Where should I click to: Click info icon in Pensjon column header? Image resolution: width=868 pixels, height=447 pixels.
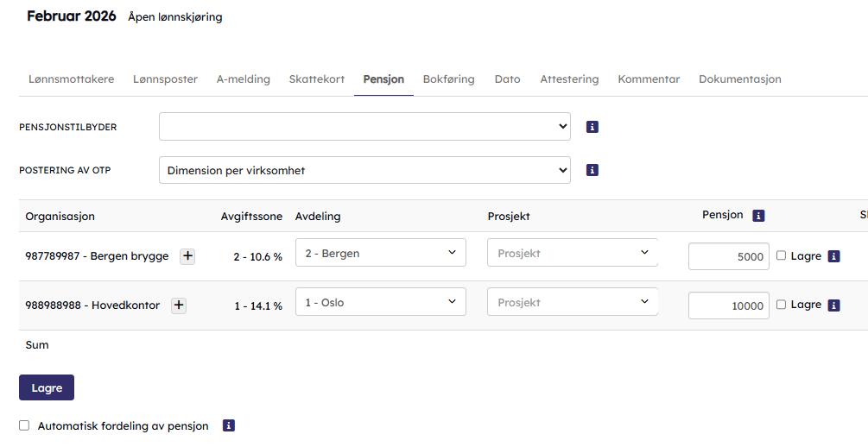coord(758,216)
